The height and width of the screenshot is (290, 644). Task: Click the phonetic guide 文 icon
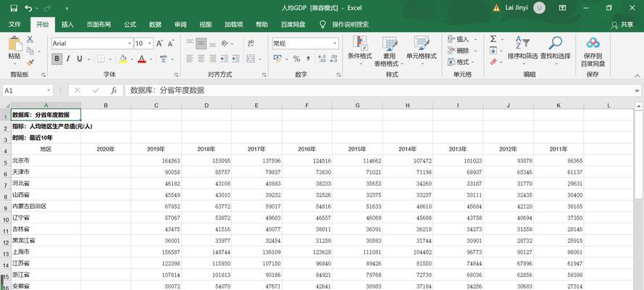tap(163, 59)
